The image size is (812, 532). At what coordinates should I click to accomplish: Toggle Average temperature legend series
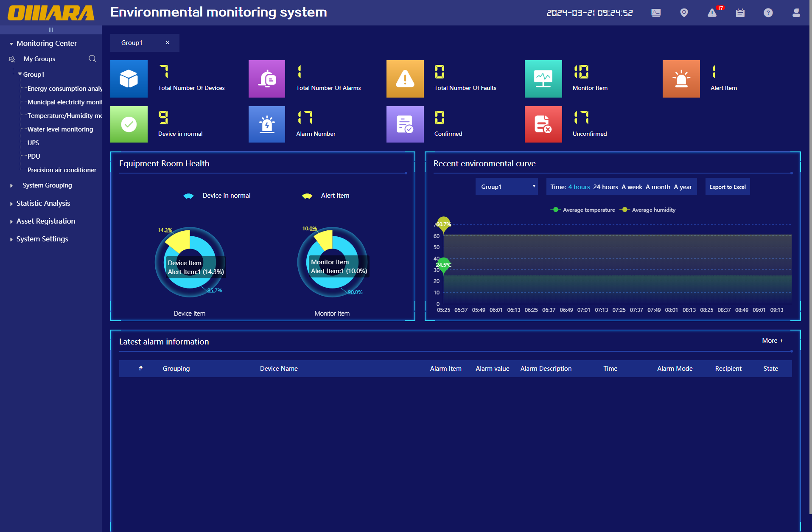pyautogui.click(x=583, y=210)
